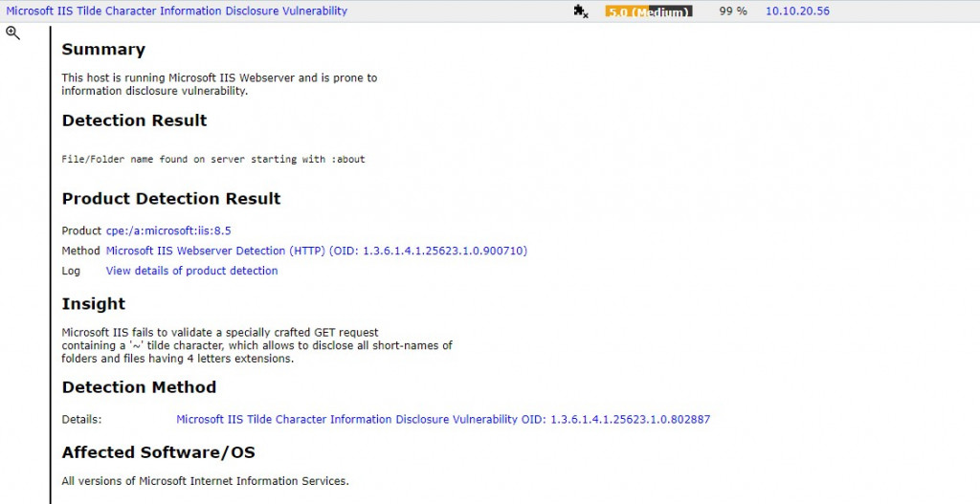Click the Insight heading
980x504 pixels.
tap(94, 303)
